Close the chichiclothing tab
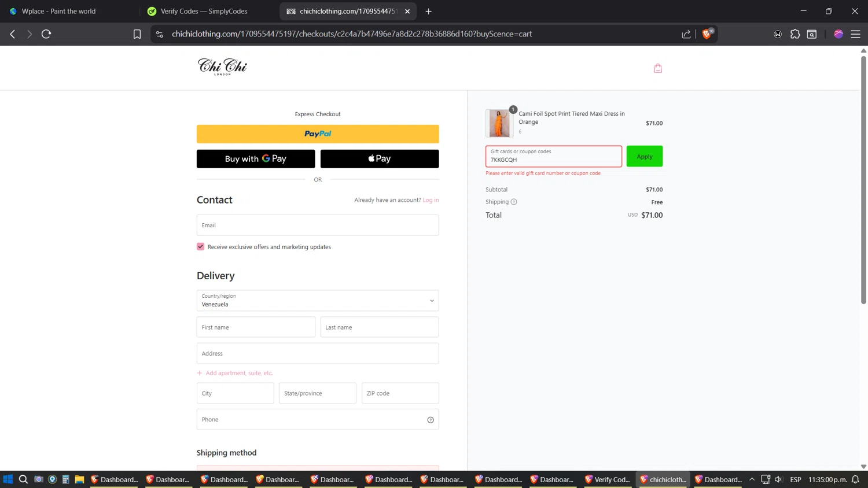 407,11
